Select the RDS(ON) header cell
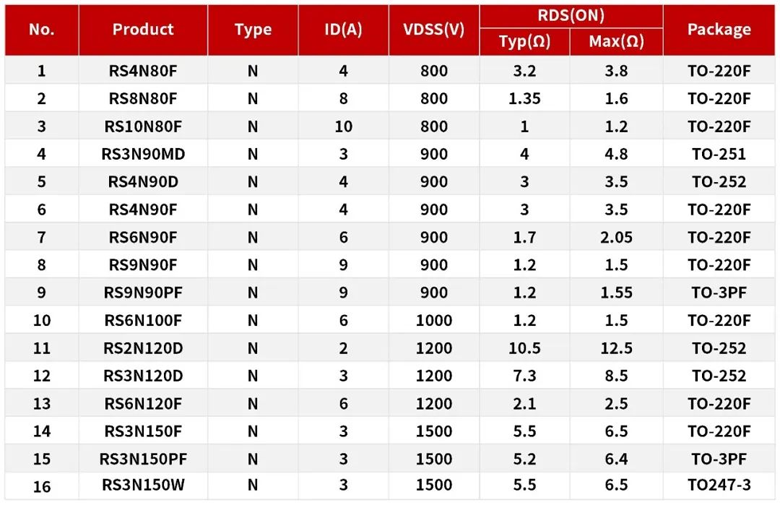 [571, 15]
